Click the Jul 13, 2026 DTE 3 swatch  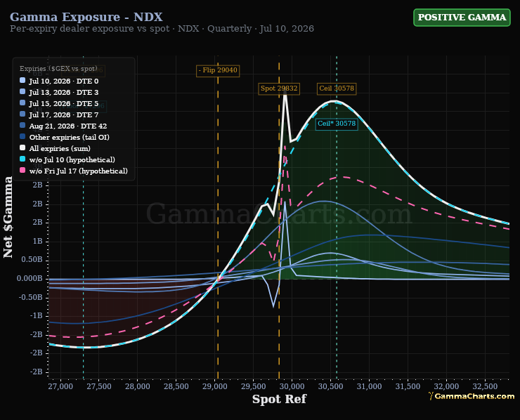pyautogui.click(x=22, y=91)
